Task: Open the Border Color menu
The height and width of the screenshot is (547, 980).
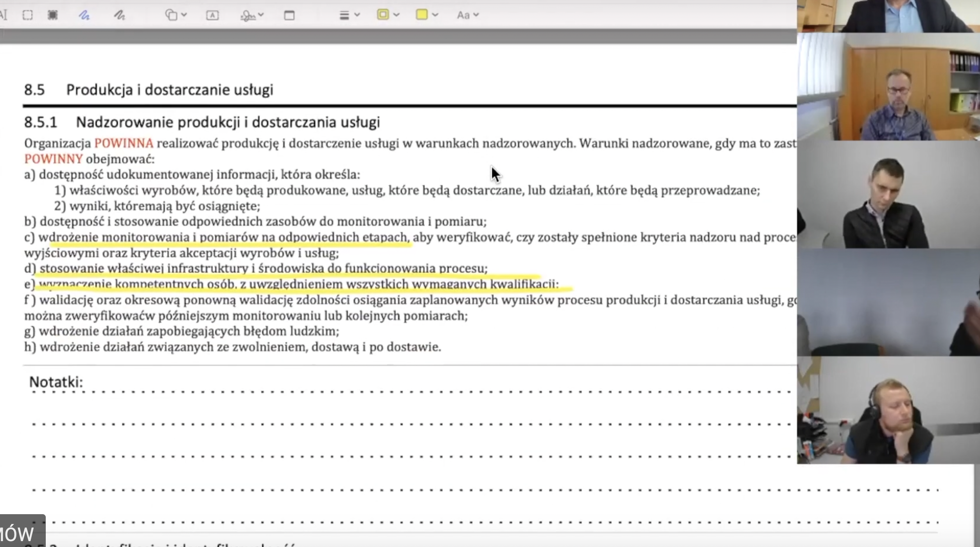Action: pos(388,15)
